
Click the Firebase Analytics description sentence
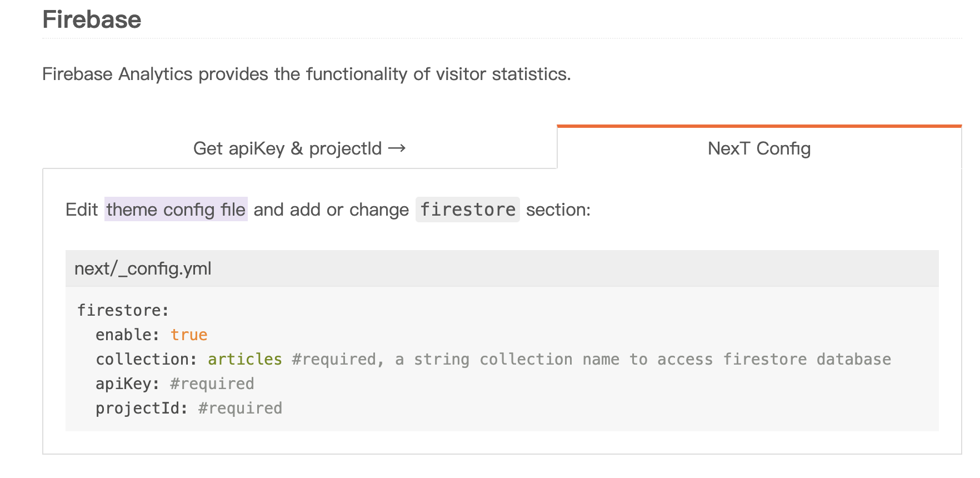click(307, 74)
